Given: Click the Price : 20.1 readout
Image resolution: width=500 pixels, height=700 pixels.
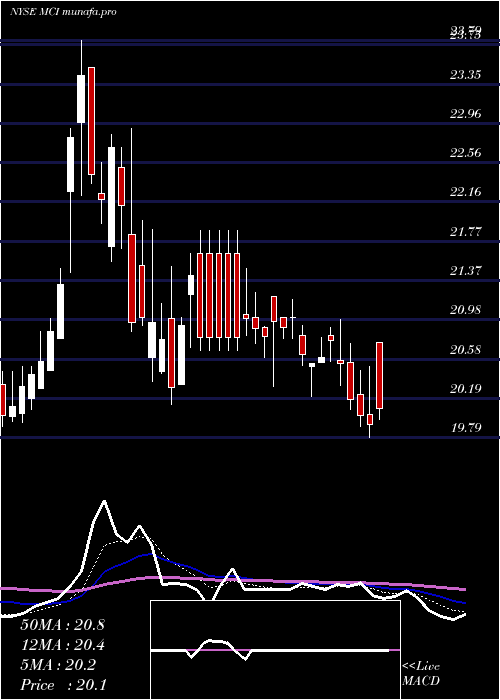Looking at the screenshot, I should tap(63, 685).
